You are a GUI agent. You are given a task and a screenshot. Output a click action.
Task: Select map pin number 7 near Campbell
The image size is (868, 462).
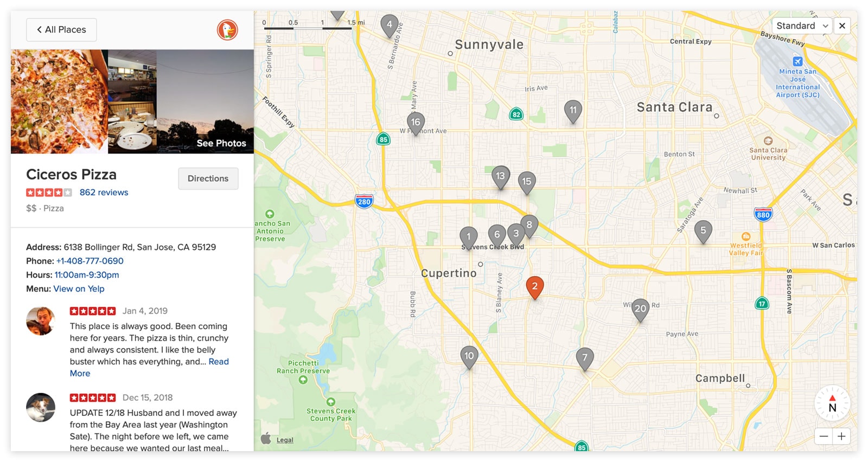584,356
